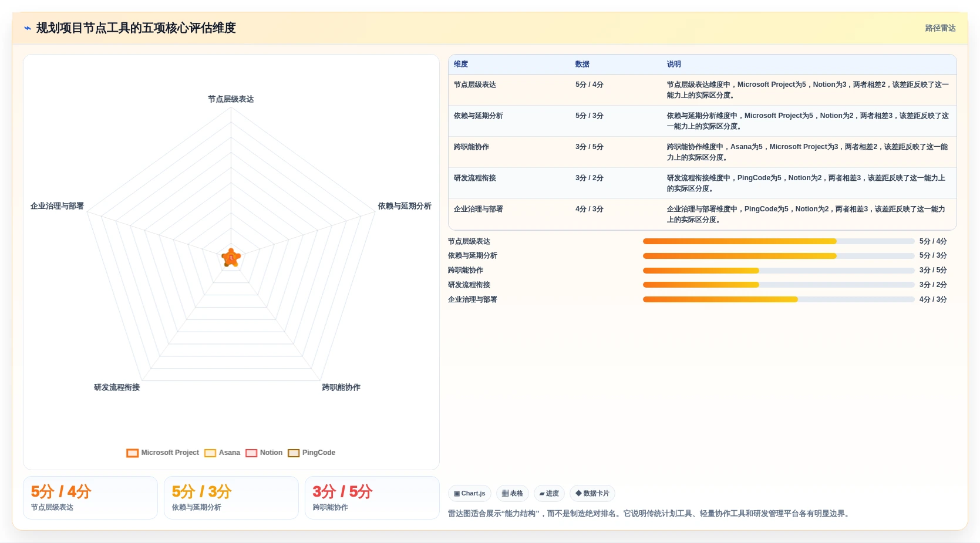Click the 研发流程衔接 progress bar

tap(779, 285)
